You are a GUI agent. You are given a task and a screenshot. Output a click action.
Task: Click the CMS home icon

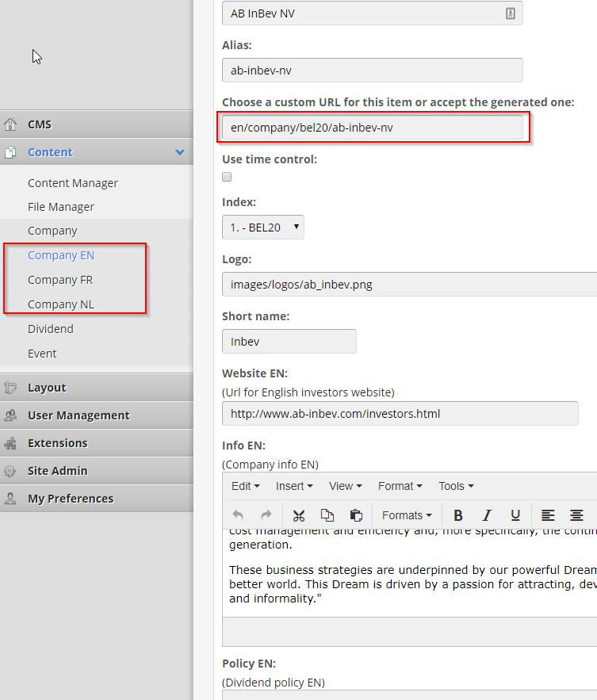10,124
